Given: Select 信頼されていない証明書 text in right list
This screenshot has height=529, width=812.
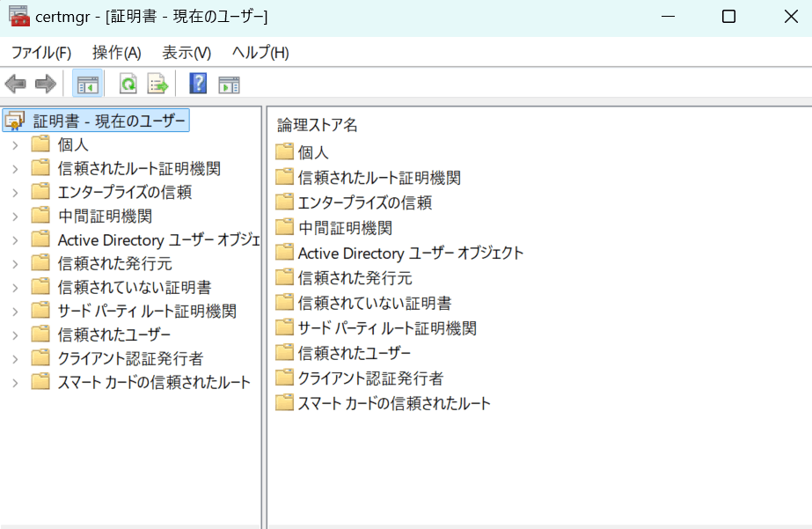Looking at the screenshot, I should (x=375, y=303).
